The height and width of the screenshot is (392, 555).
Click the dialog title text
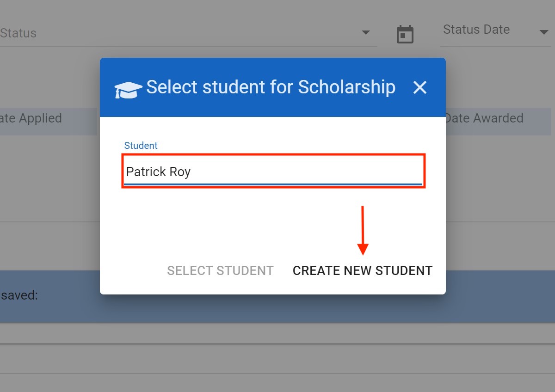[271, 87]
